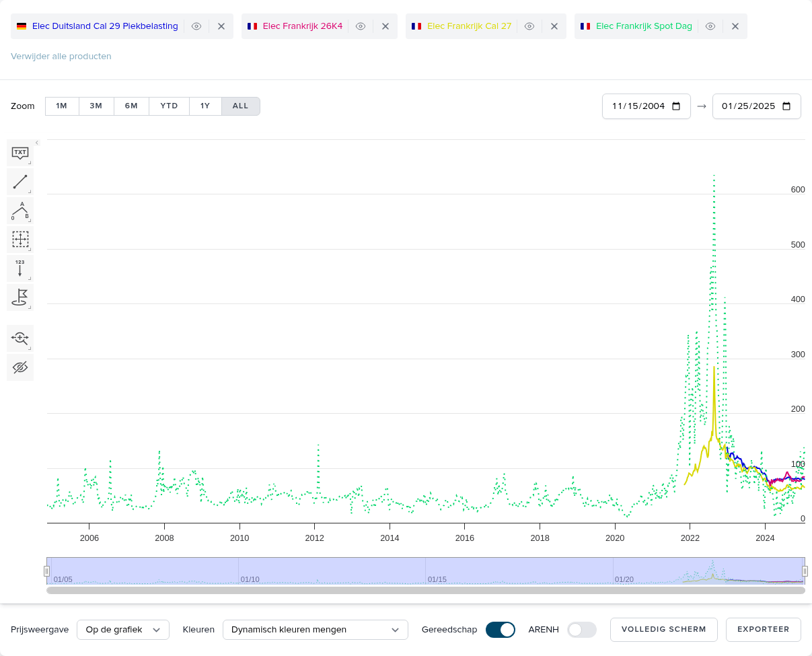Screen dimensions: 812x656
Task: Toggle visibility of Elec Frankrijk Cal 27
Action: (529, 26)
